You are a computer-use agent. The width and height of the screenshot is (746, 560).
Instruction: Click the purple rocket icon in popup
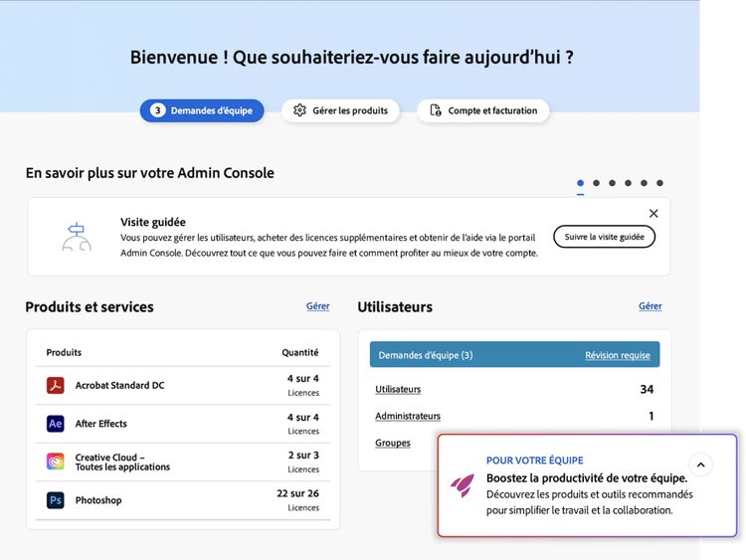pos(463,484)
